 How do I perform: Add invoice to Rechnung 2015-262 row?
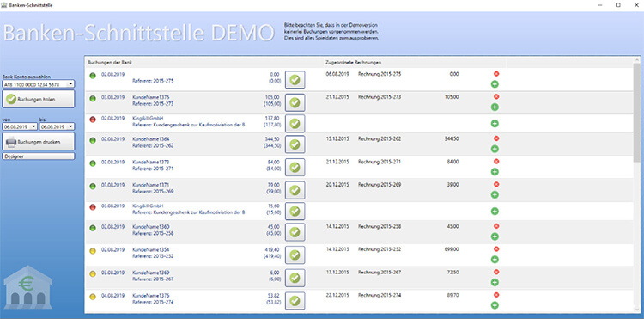click(x=495, y=149)
